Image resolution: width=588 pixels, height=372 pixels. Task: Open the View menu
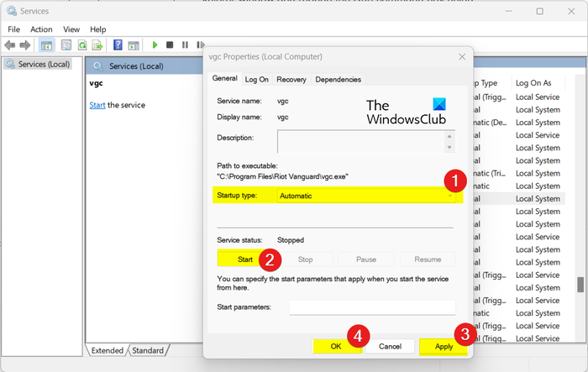coord(71,29)
